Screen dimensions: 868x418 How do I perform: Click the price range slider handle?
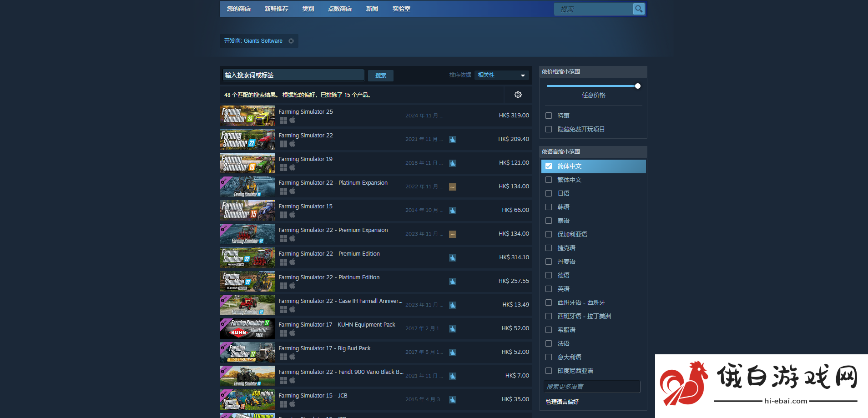coord(638,86)
